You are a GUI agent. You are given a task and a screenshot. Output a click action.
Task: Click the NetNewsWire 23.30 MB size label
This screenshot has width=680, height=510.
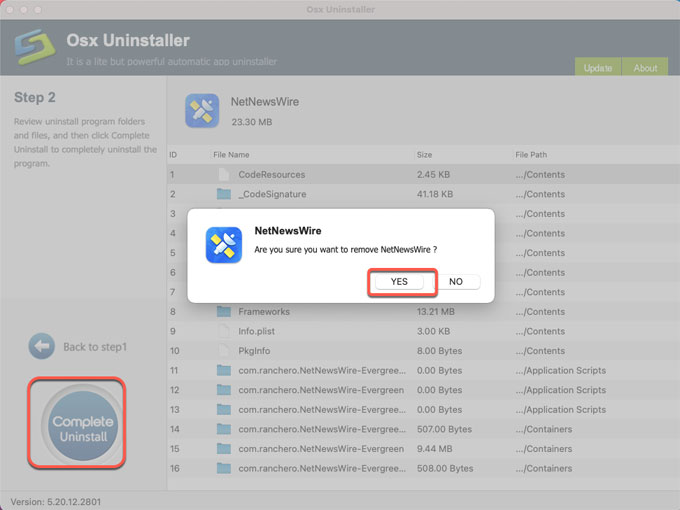pos(252,122)
